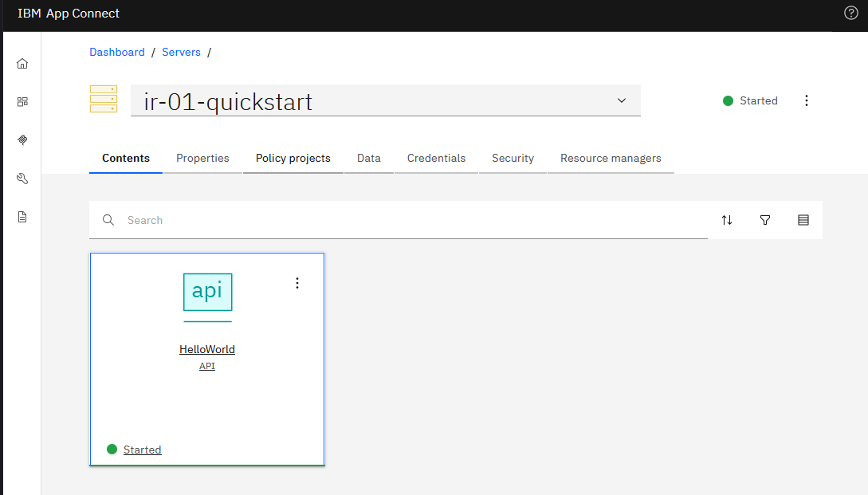
Task: Open the HelloWorld link
Action: (x=207, y=349)
